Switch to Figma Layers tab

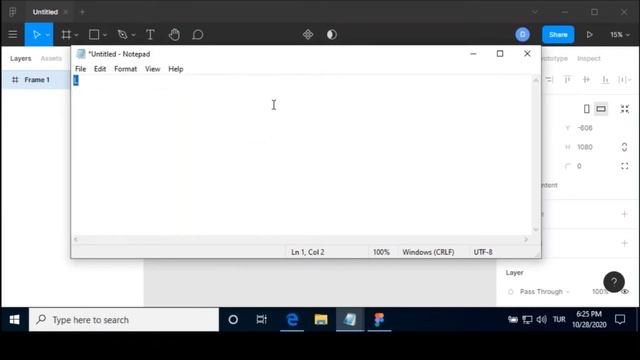pyautogui.click(x=20, y=58)
